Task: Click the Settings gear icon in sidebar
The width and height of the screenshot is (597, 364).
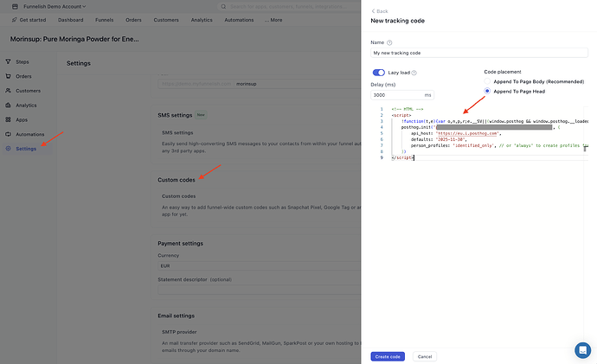Action: click(9, 149)
